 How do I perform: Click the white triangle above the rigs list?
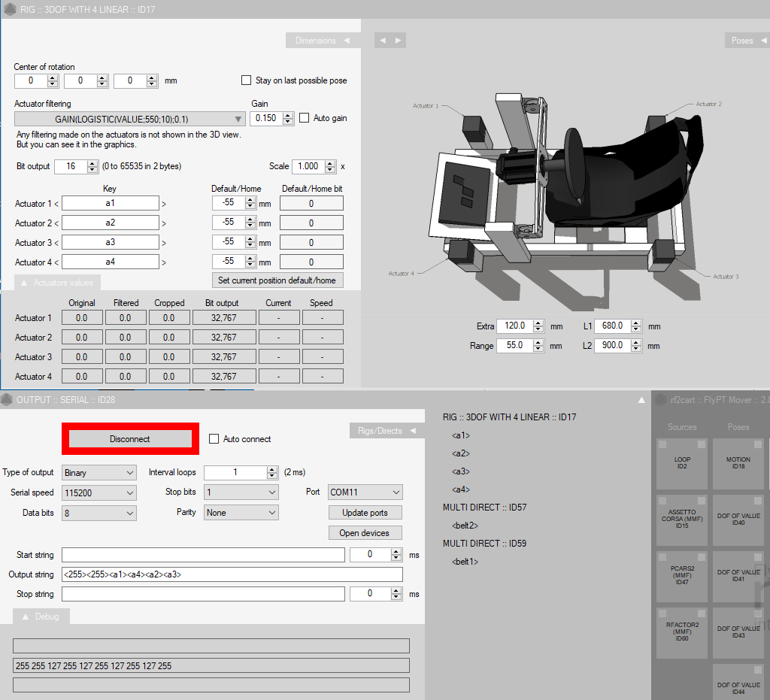[x=641, y=400]
